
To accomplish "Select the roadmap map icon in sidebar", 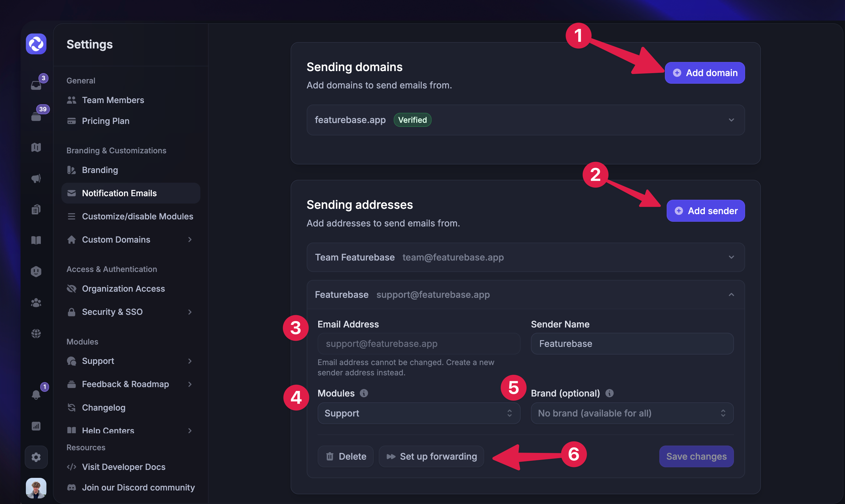I will click(x=36, y=147).
